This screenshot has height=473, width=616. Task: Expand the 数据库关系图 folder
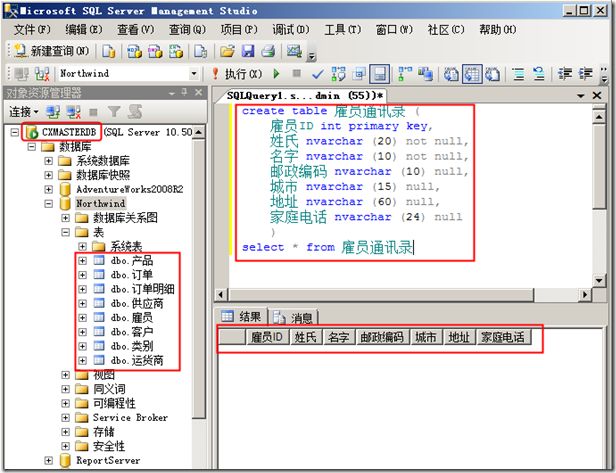pos(66,218)
